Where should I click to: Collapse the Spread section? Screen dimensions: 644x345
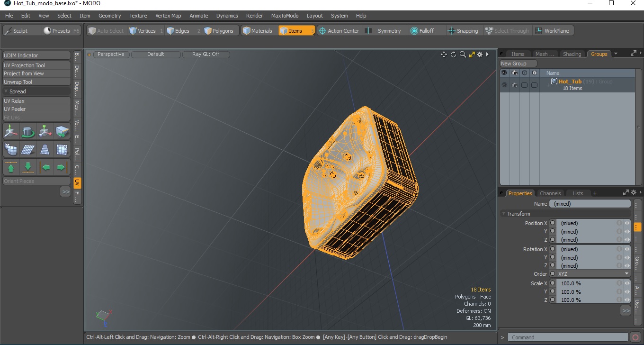tap(6, 91)
